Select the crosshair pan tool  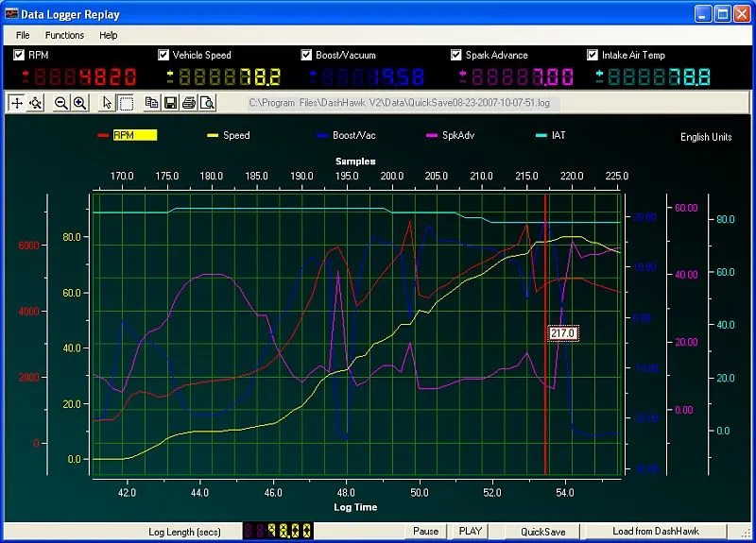point(17,103)
